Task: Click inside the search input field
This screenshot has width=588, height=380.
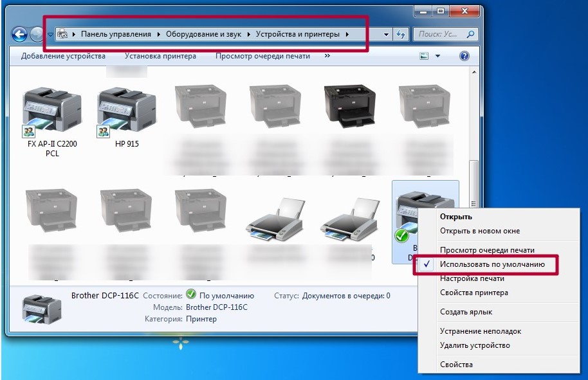Action: click(437, 33)
